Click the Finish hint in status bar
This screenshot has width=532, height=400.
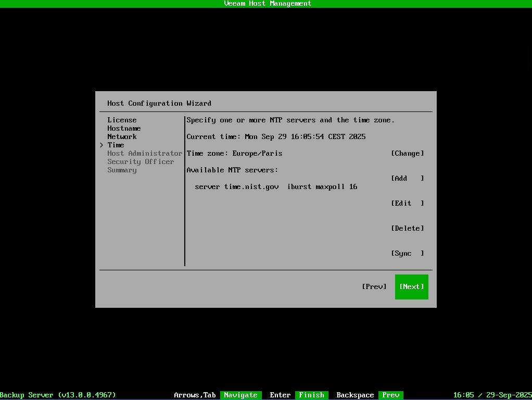311,395
